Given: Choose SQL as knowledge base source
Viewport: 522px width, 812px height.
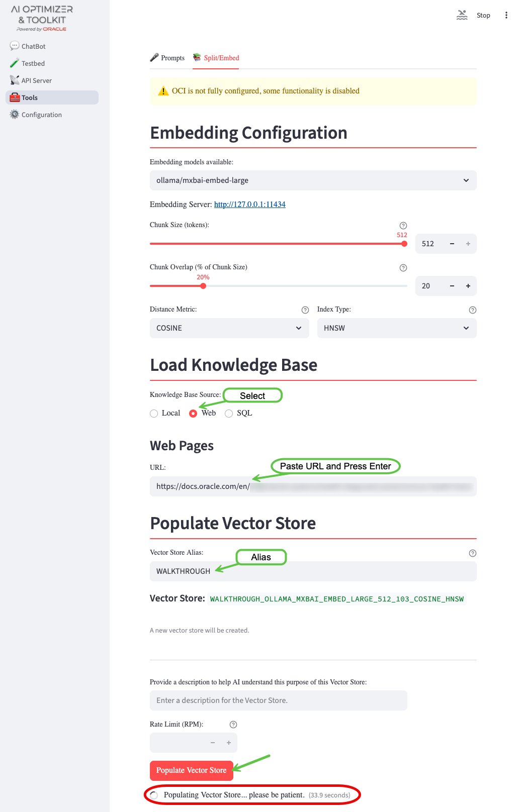Looking at the screenshot, I should 229,414.
